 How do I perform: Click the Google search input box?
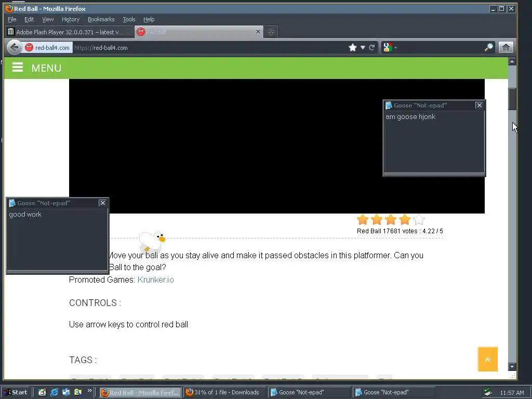[441, 47]
